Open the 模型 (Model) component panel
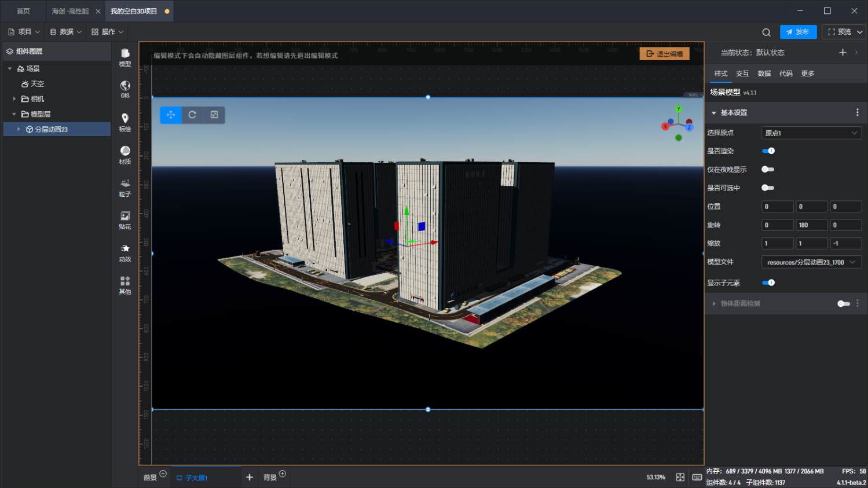868x488 pixels. coord(125,57)
